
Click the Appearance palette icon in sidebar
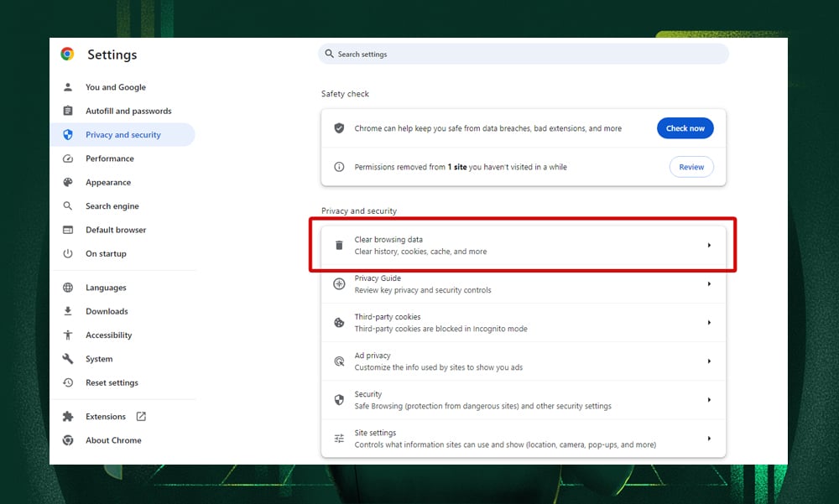pos(66,182)
